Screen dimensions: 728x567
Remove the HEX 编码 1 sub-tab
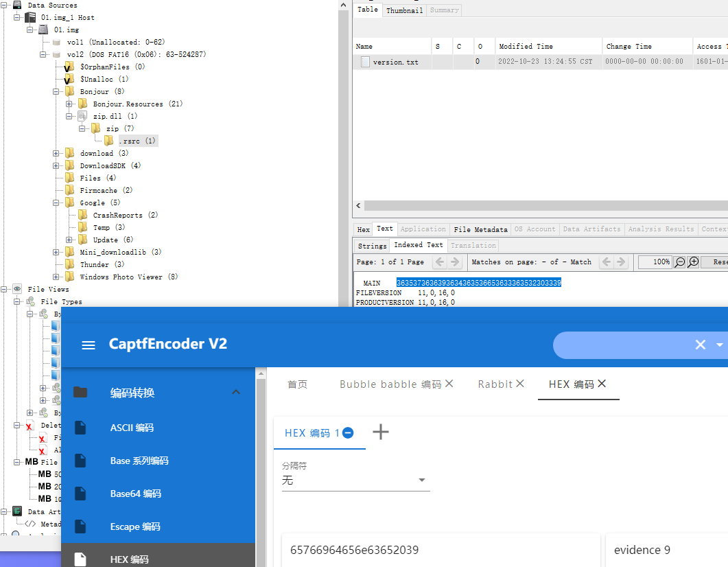click(x=348, y=432)
